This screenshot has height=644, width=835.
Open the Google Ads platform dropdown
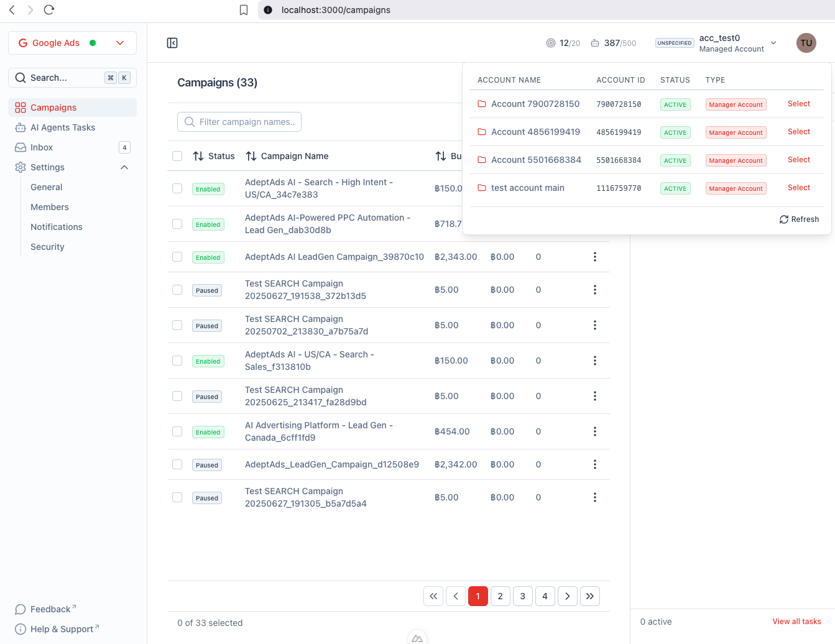72,43
